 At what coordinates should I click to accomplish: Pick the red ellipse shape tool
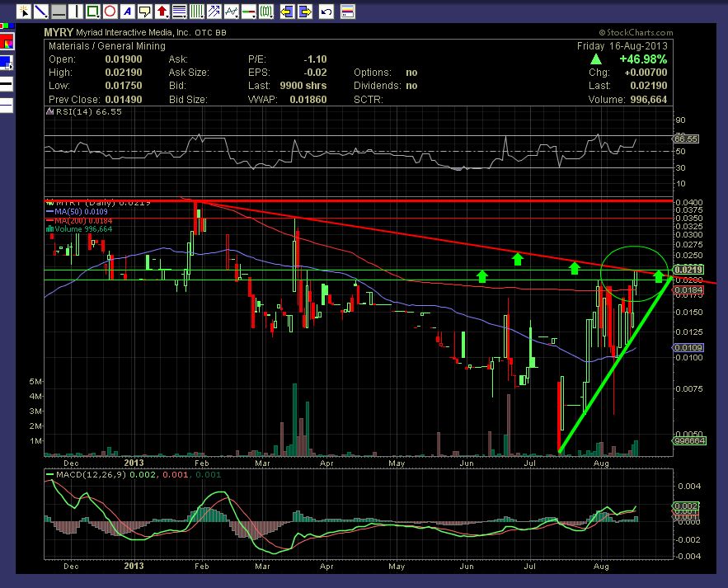point(110,12)
